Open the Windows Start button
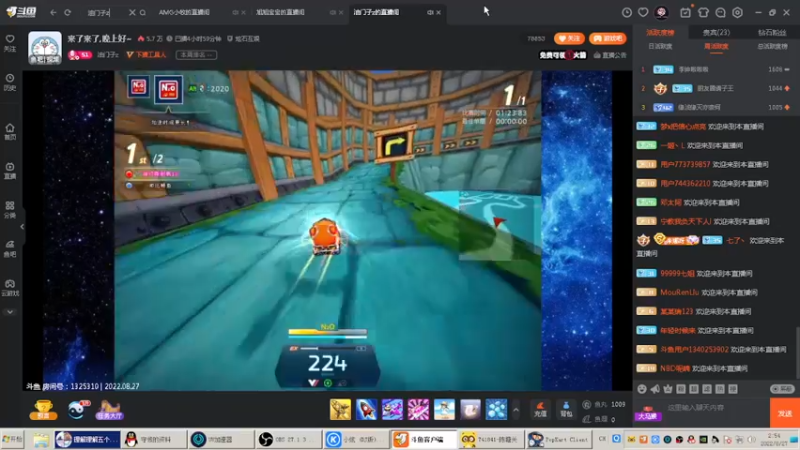Image resolution: width=800 pixels, height=450 pixels. point(13,439)
